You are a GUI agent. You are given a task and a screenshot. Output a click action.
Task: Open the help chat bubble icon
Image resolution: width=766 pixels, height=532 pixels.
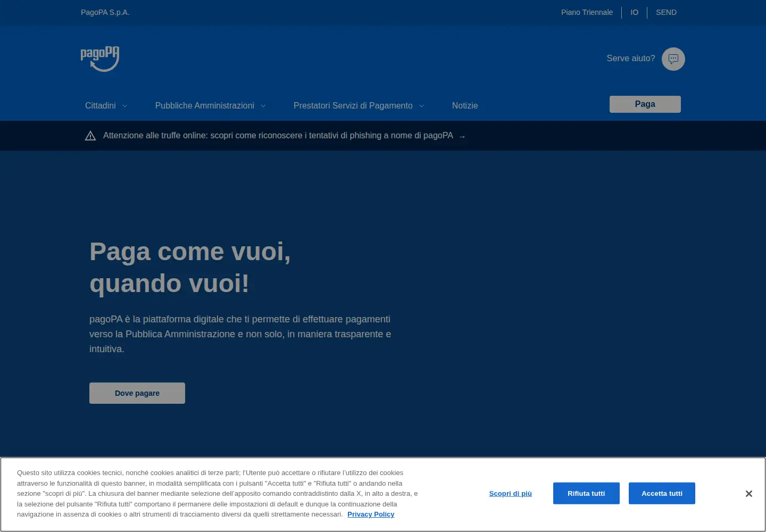[673, 59]
